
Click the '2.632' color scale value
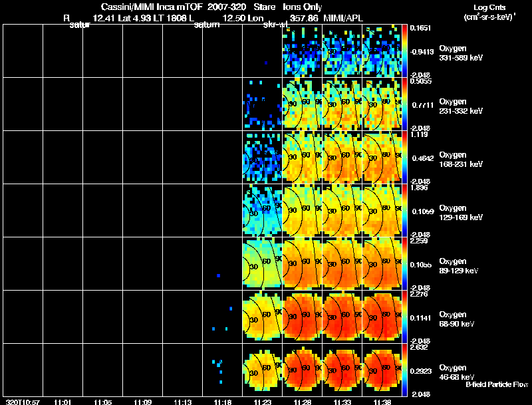[x=419, y=347]
